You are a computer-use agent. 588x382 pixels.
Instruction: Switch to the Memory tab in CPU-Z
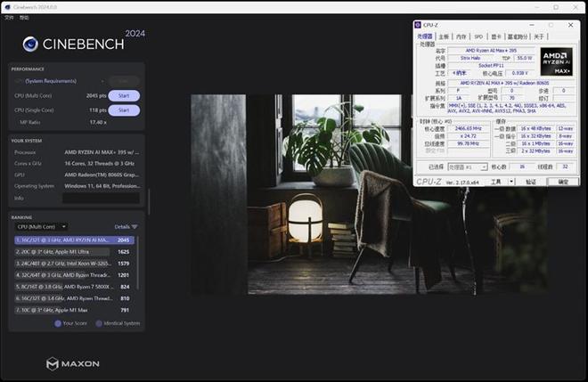point(461,37)
